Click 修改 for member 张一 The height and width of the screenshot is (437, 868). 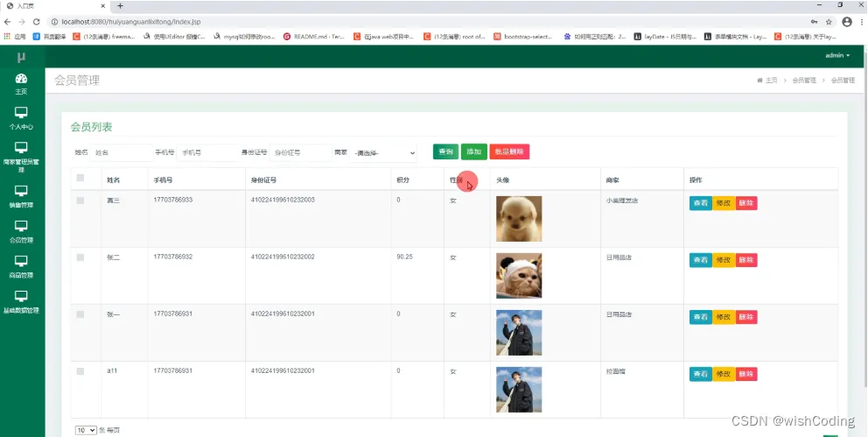[x=724, y=317]
